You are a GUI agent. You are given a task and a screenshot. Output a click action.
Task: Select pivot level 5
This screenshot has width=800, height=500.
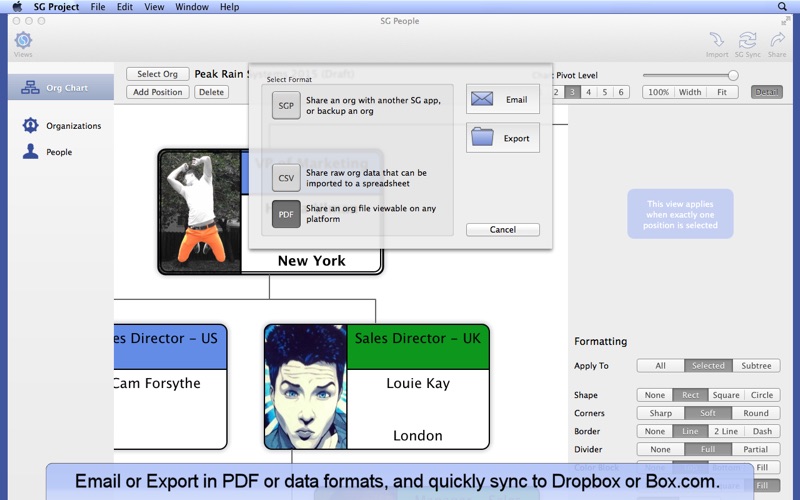pos(605,92)
